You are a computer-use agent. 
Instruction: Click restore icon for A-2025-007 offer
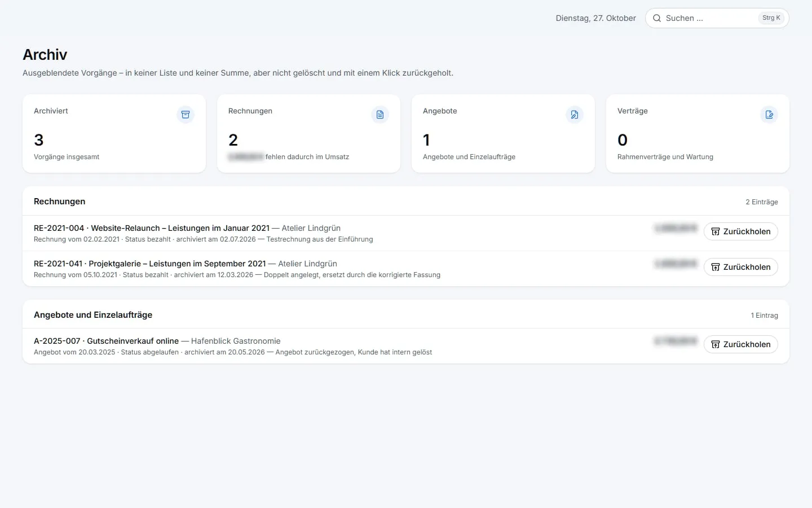coord(716,344)
